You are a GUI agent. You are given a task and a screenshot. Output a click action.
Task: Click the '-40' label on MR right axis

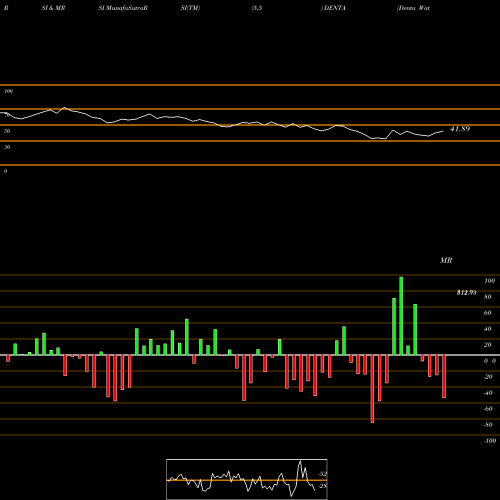(x=488, y=393)
